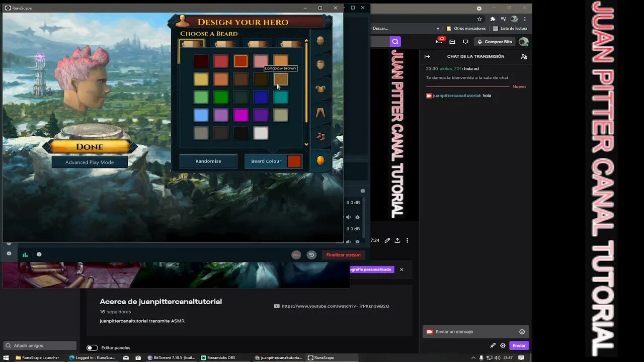Click the pencil edit icon under the stream
Viewport: 644px width, 362px height.
point(387,240)
